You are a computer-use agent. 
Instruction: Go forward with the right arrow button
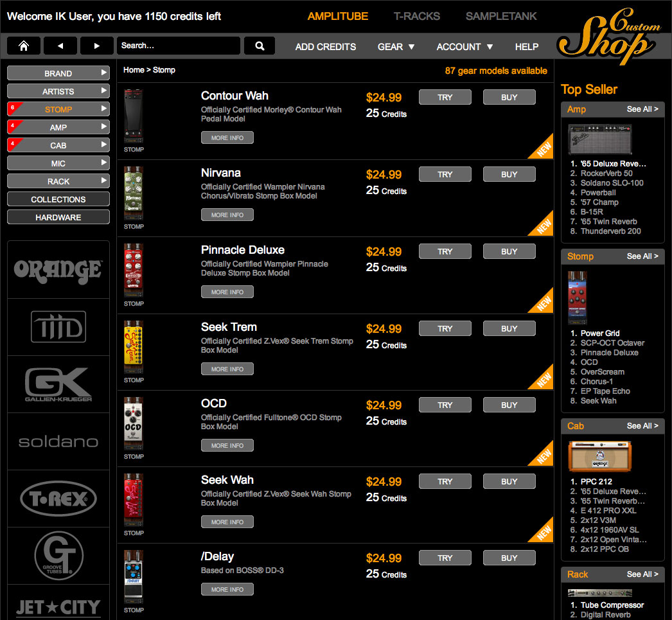click(96, 46)
